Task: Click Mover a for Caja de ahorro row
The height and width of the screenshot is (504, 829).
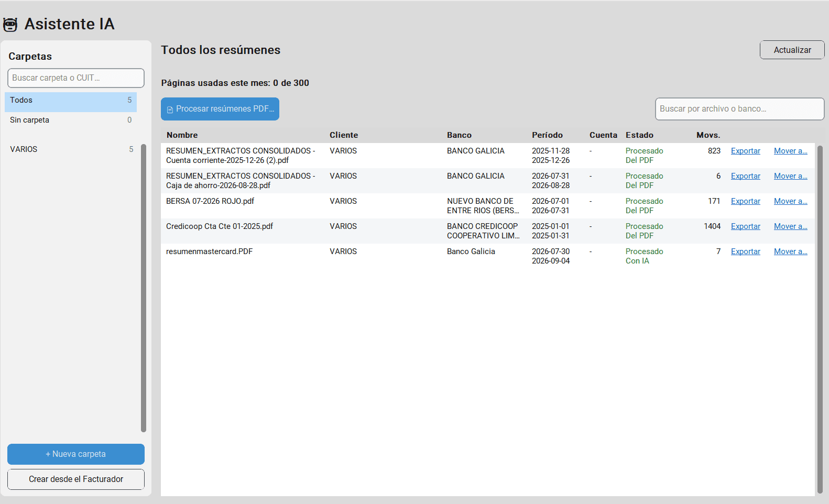Action: coord(790,176)
